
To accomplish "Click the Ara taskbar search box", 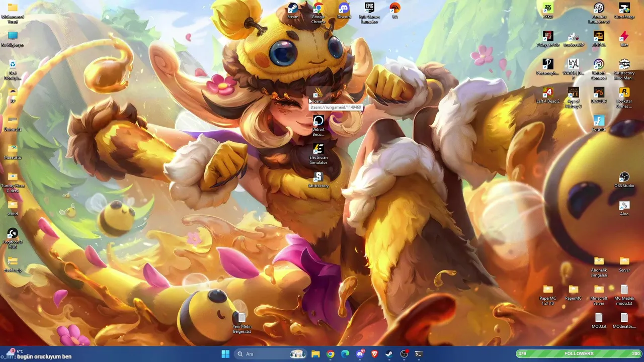I will pos(271,354).
